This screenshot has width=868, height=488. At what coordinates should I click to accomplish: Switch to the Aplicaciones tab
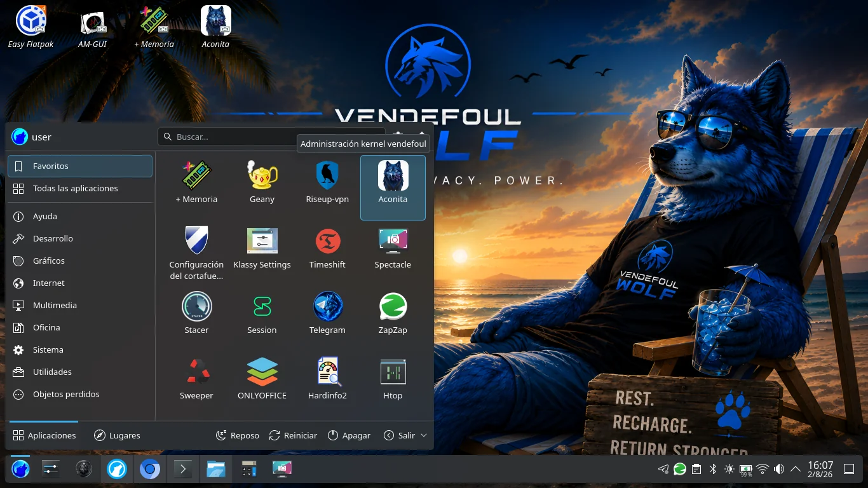pos(44,435)
